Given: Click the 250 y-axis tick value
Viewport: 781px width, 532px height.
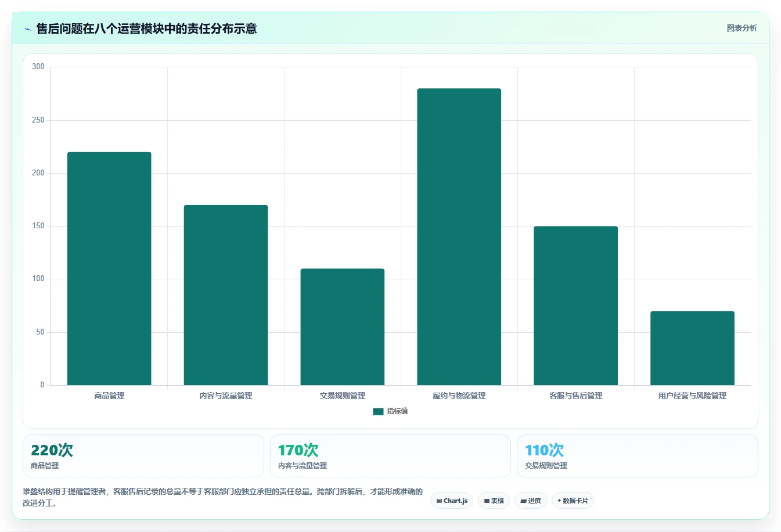Looking at the screenshot, I should point(38,120).
